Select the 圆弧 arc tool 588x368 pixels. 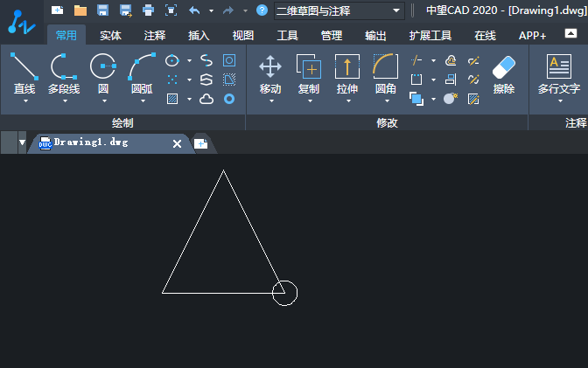pyautogui.click(x=142, y=74)
